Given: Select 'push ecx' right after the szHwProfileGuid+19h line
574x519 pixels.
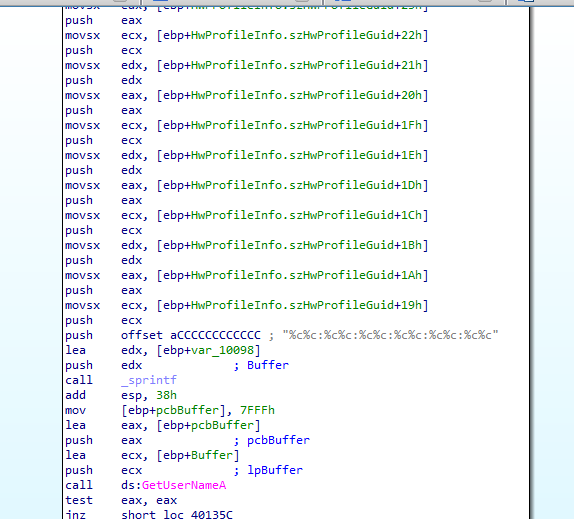Looking at the screenshot, I should (104, 321).
